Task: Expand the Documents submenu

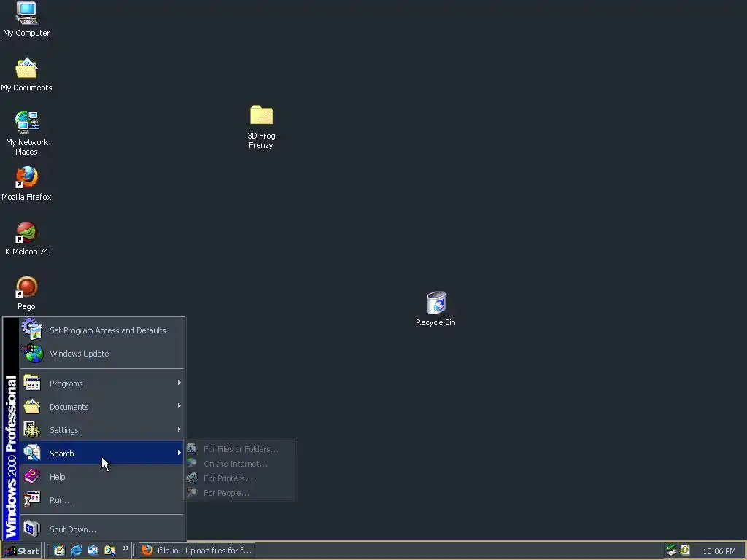Action: click(x=102, y=407)
